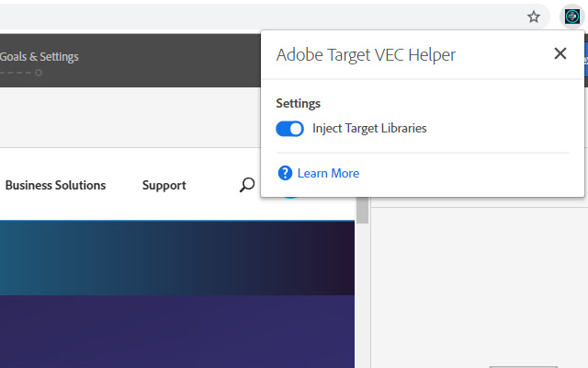This screenshot has height=368, width=588.
Task: Click the purple banner section below the hero
Action: point(176,331)
